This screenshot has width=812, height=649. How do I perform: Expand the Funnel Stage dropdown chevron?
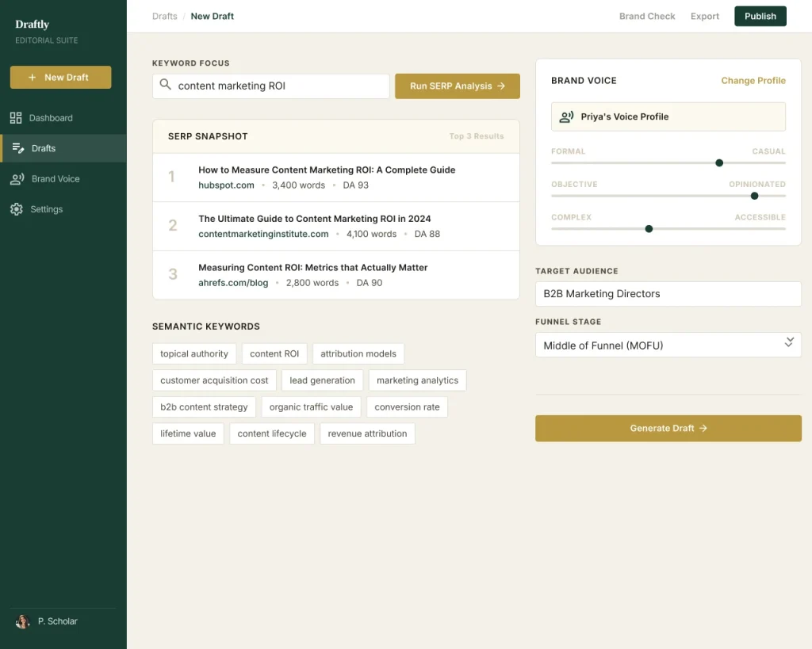(789, 342)
